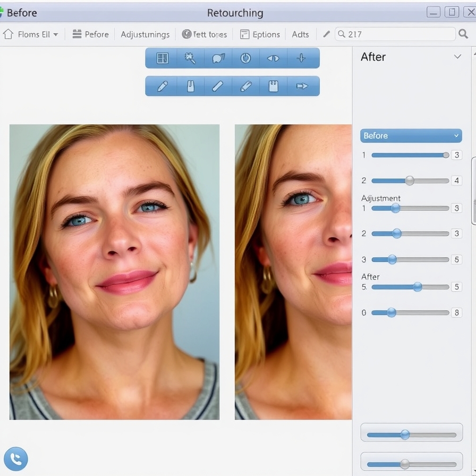Click the clipboard tool icon
Image resolution: width=476 pixels, height=476 pixels.
(273, 86)
